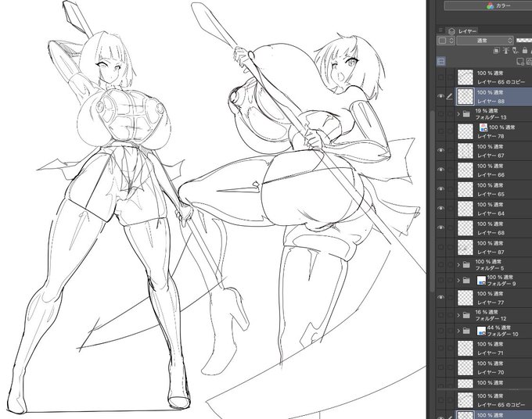This screenshot has width=532, height=419.
Task: Expand フォルダー 10
Action: coord(458,331)
